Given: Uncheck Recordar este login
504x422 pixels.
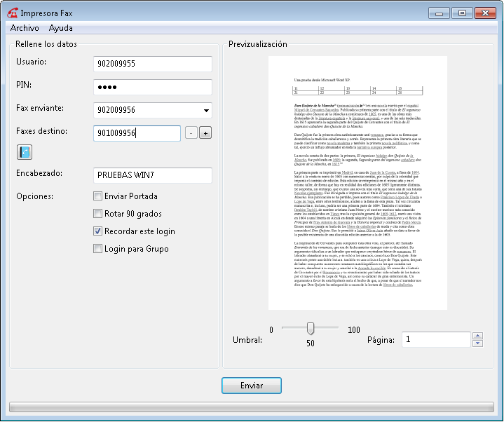Looking at the screenshot, I should (x=98, y=231).
